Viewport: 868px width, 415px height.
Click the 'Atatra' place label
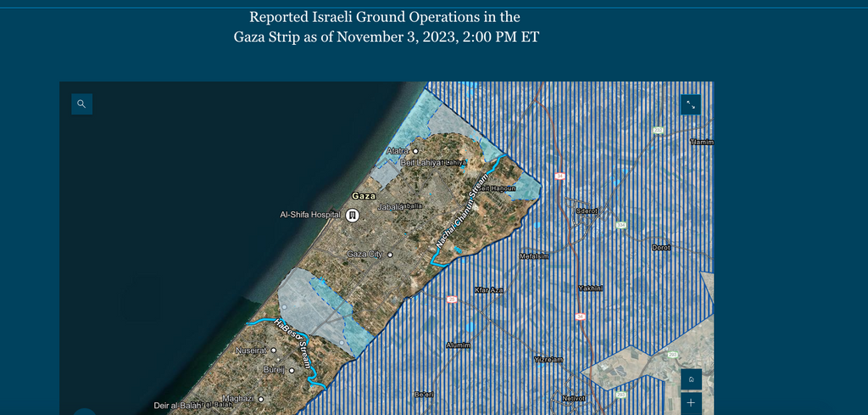[x=398, y=151]
